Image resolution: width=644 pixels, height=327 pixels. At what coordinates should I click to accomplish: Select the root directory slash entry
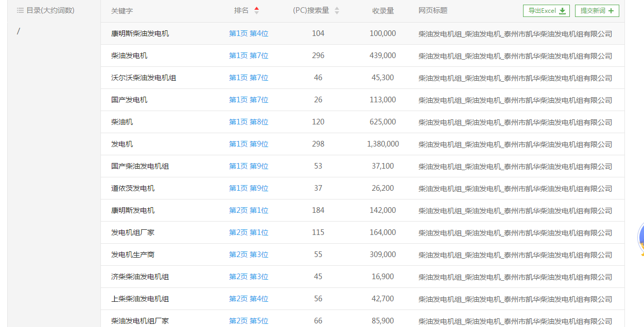point(19,31)
